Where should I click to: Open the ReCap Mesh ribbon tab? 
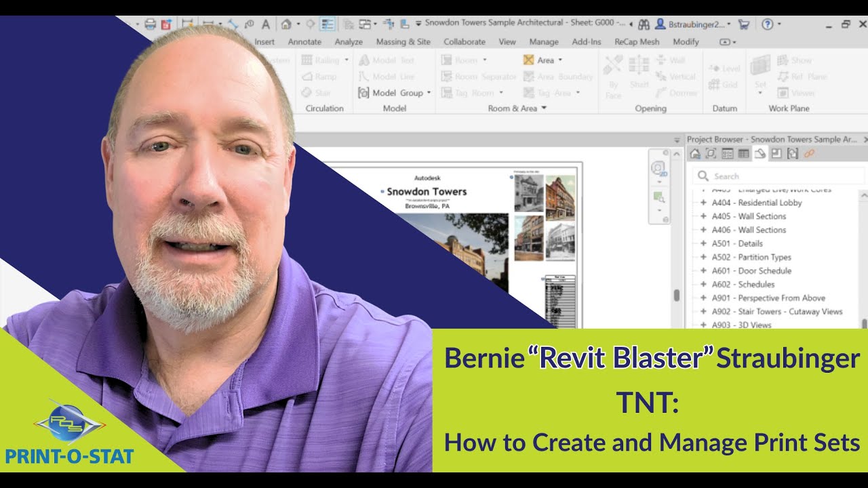click(x=637, y=41)
